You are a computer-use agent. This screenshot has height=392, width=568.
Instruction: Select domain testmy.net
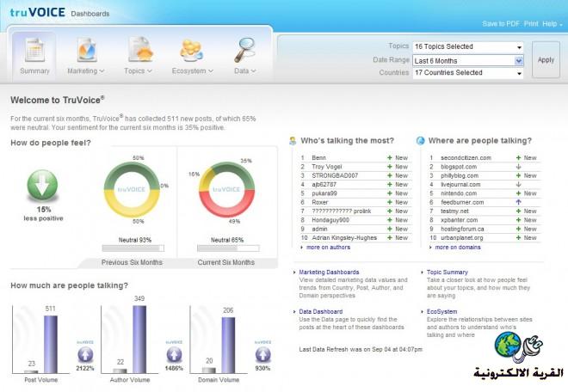click(454, 211)
